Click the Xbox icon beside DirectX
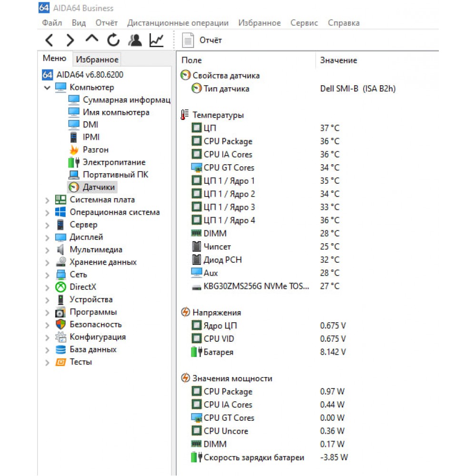Viewport: 476px width, 476px height. click(x=61, y=287)
